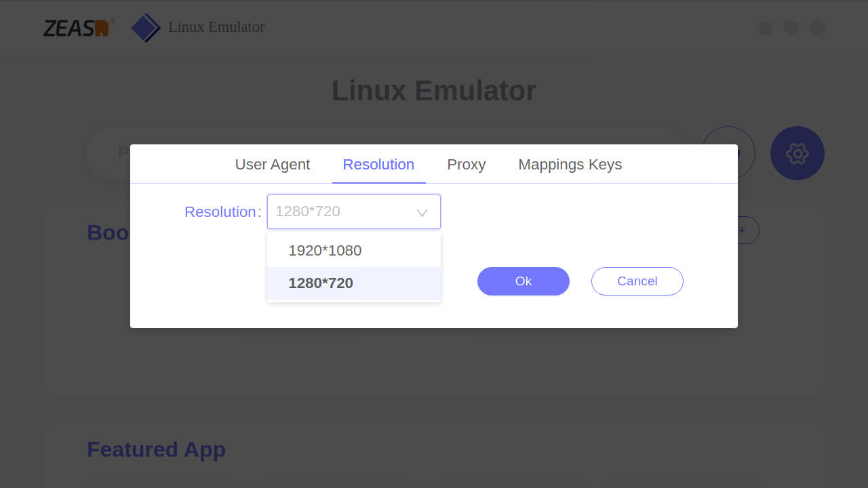Click the ZEASN logo
The width and height of the screenshot is (868, 488).
click(x=79, y=28)
